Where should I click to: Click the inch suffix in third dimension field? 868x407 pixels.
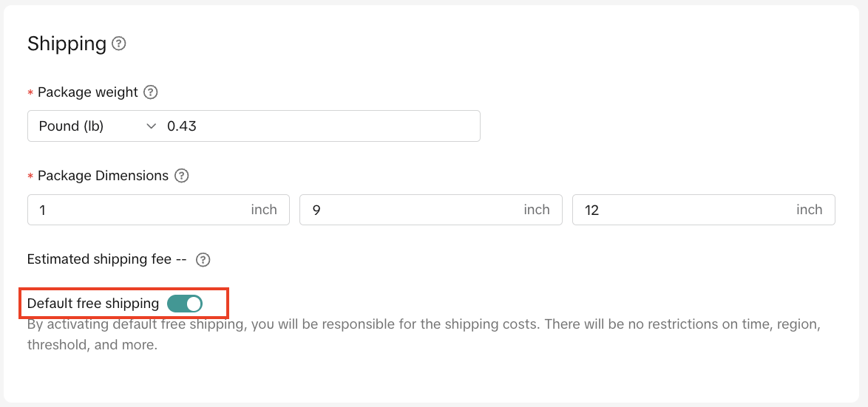[809, 210]
